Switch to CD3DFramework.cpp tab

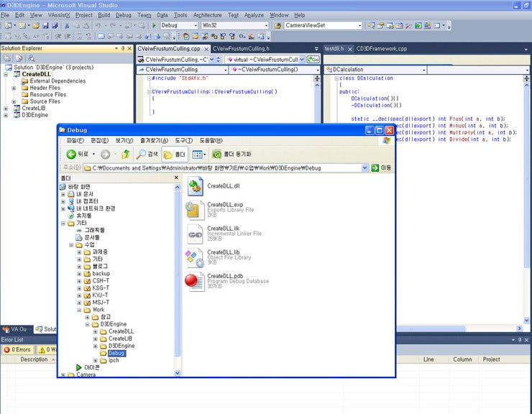pyautogui.click(x=381, y=49)
